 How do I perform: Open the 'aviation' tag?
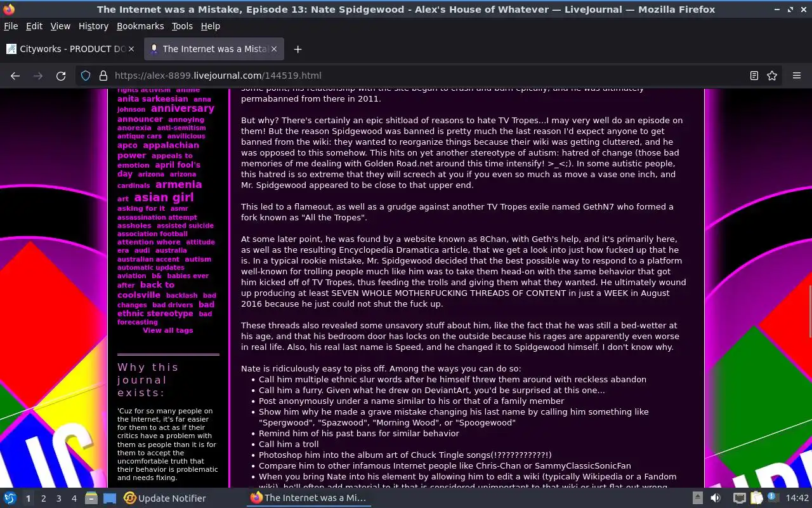click(131, 276)
